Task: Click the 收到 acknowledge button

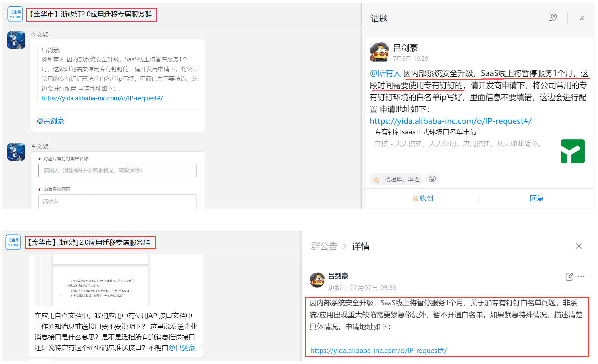Action: coord(423,198)
